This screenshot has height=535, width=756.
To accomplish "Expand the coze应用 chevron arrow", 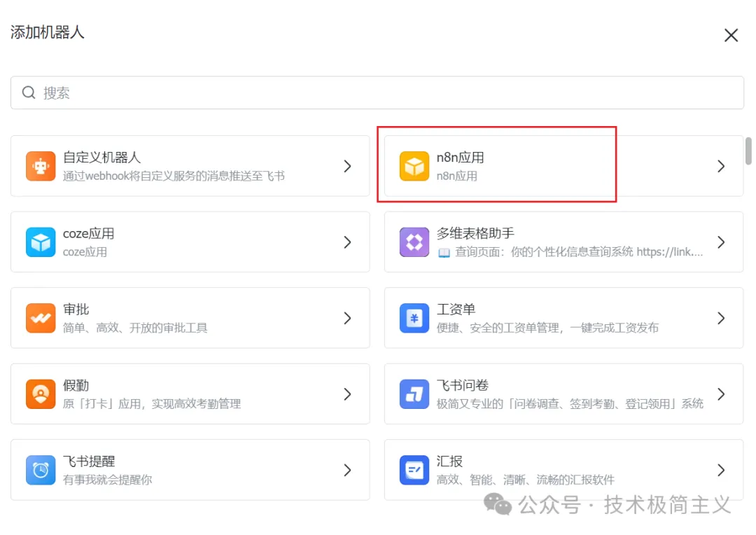I will coord(348,242).
